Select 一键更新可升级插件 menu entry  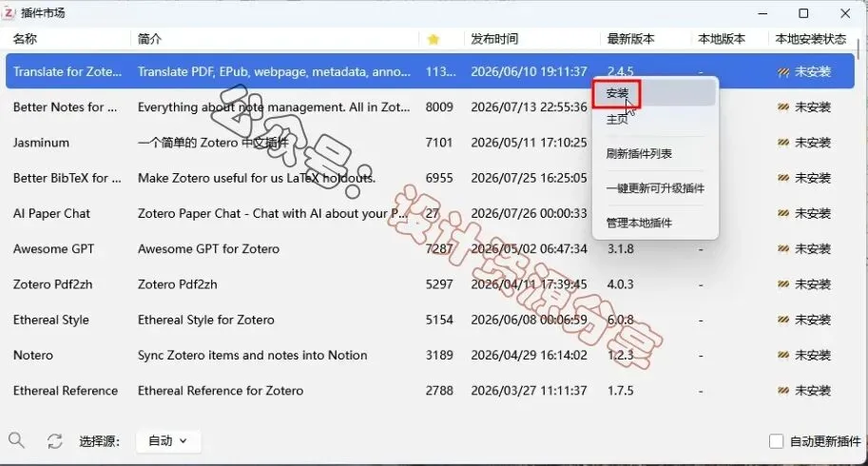(x=655, y=188)
